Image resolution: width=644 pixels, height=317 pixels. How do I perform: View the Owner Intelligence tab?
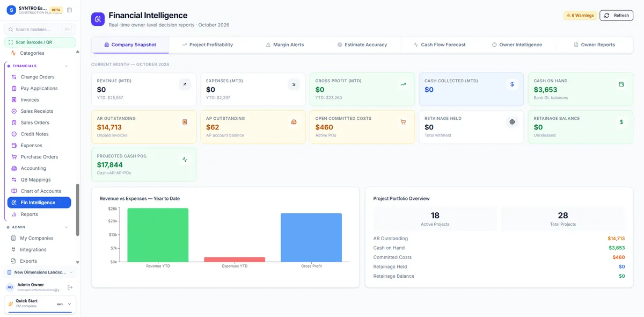517,45
